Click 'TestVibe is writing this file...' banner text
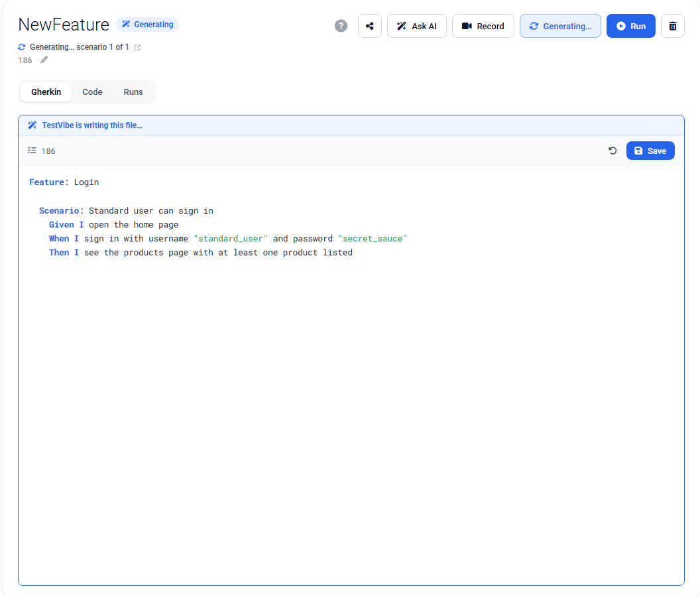The height and width of the screenshot is (597, 700). tap(92, 125)
